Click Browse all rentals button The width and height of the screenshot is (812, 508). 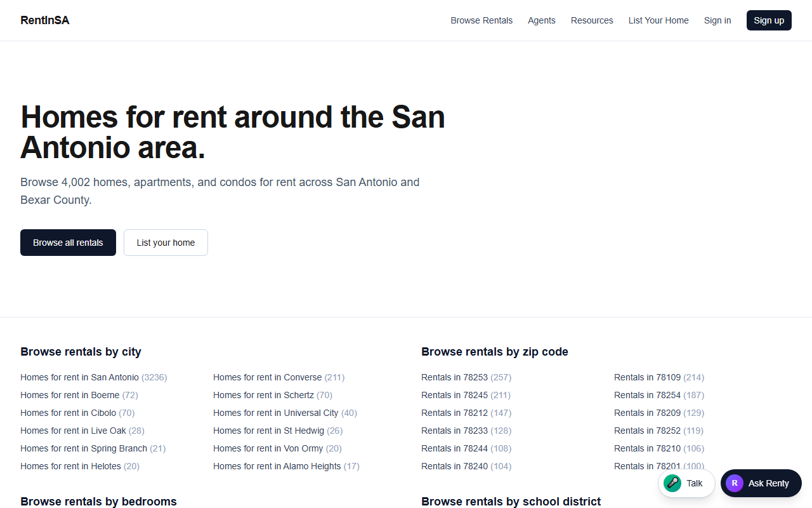coord(68,243)
